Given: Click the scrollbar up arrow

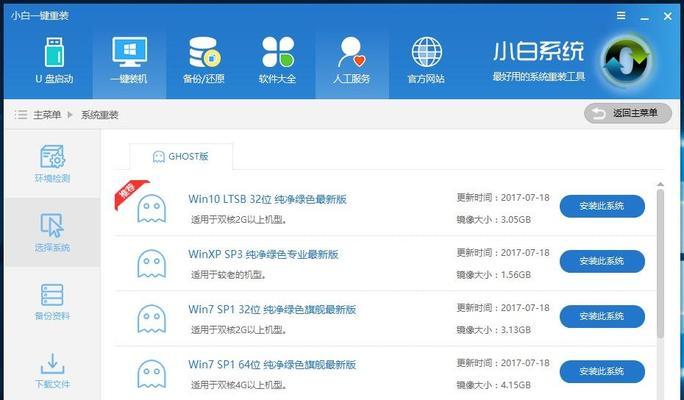Looking at the screenshot, I should point(660,185).
